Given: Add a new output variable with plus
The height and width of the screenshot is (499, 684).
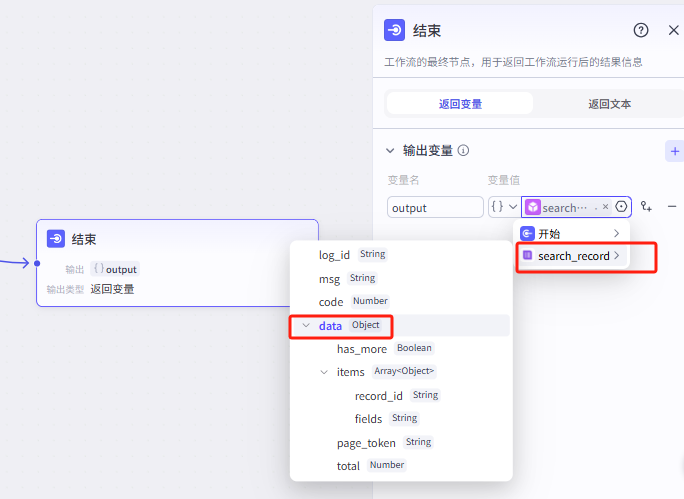Looking at the screenshot, I should tap(675, 151).
